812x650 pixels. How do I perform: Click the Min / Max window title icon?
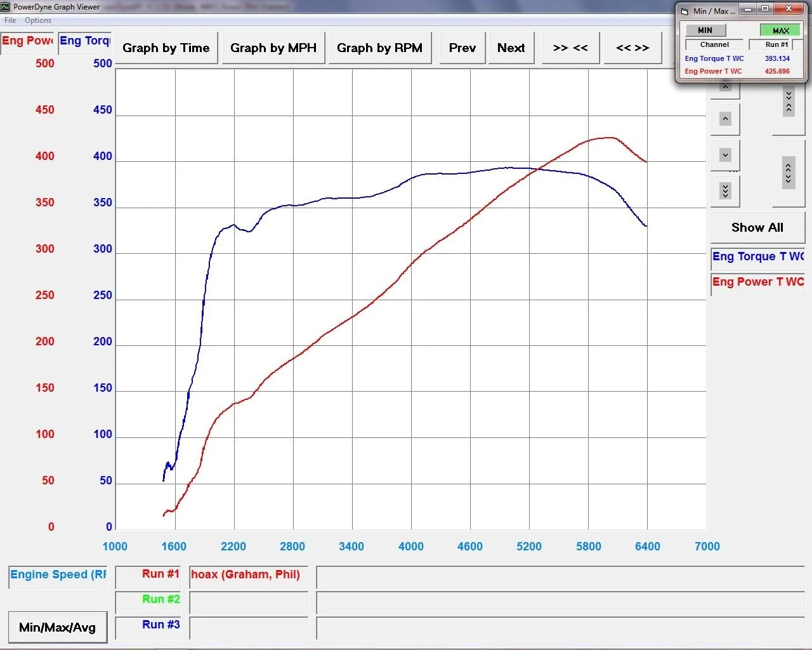point(684,11)
